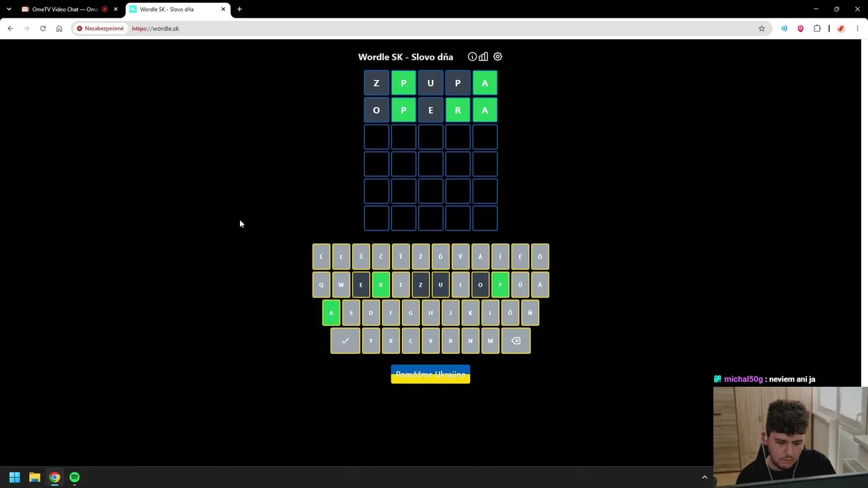Viewport: 868px width, 488px height.
Task: Click the first empty tile in row three
Action: click(x=376, y=138)
